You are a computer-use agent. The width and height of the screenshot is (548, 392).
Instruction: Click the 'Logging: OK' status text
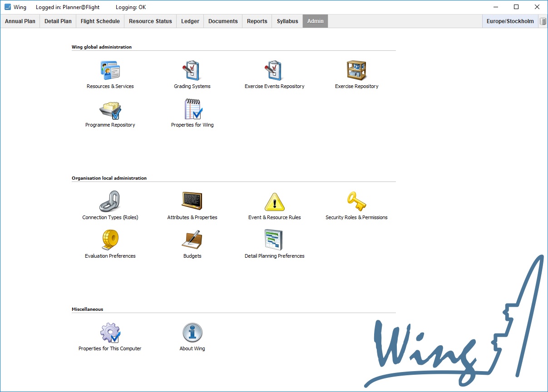pyautogui.click(x=131, y=7)
